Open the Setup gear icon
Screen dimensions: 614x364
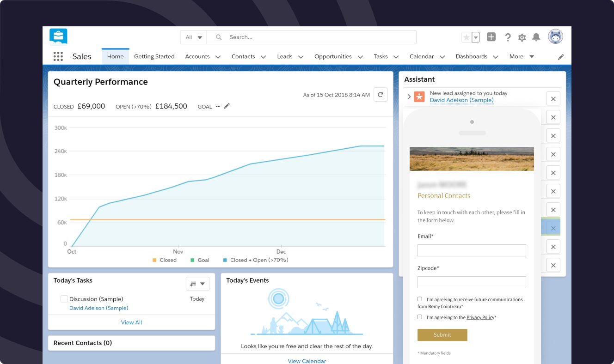[522, 37]
